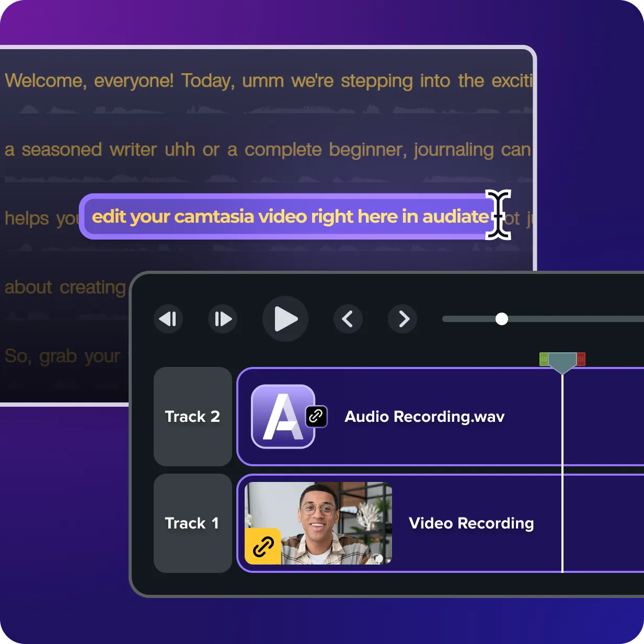The height and width of the screenshot is (644, 644).
Task: Go to previous with left chevron button
Action: pyautogui.click(x=348, y=319)
